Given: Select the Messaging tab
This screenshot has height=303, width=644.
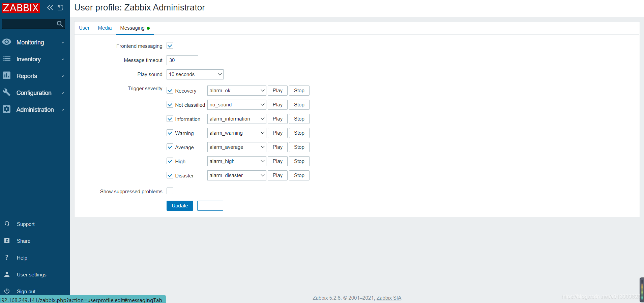Looking at the screenshot, I should point(135,28).
